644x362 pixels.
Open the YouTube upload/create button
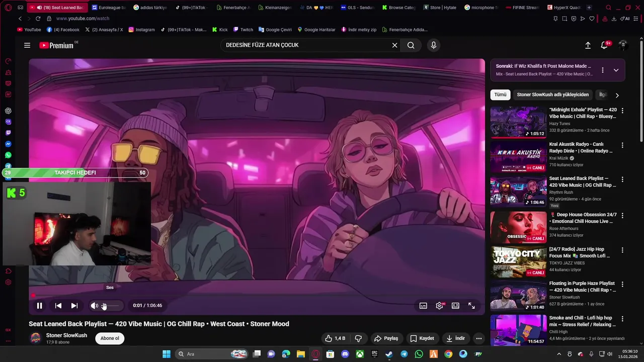point(588,45)
